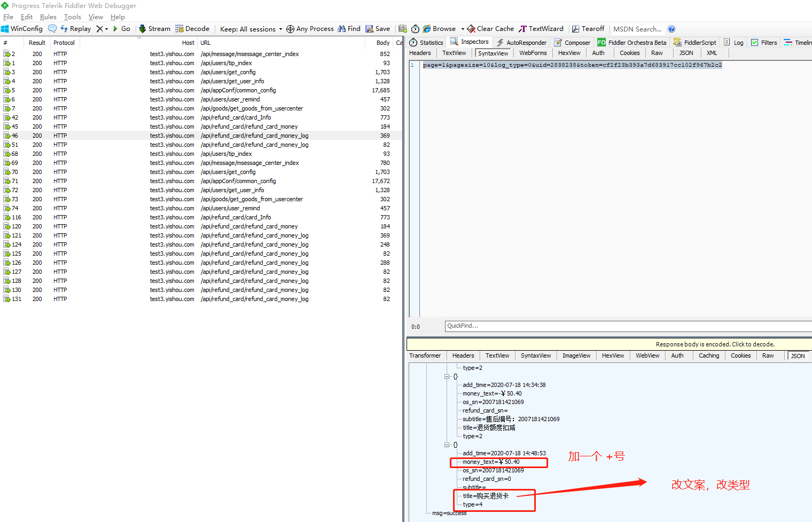Open the Rules menu
This screenshot has width=812, height=522.
[x=48, y=17]
